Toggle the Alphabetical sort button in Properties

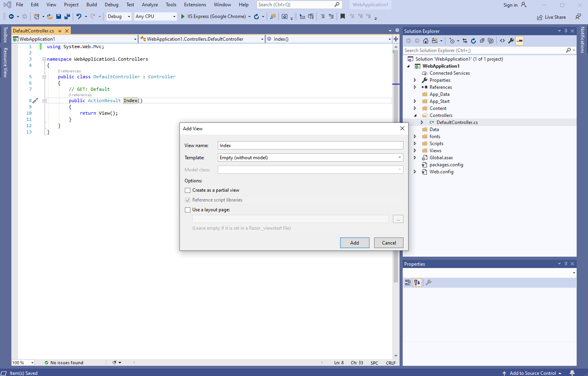coord(417,282)
